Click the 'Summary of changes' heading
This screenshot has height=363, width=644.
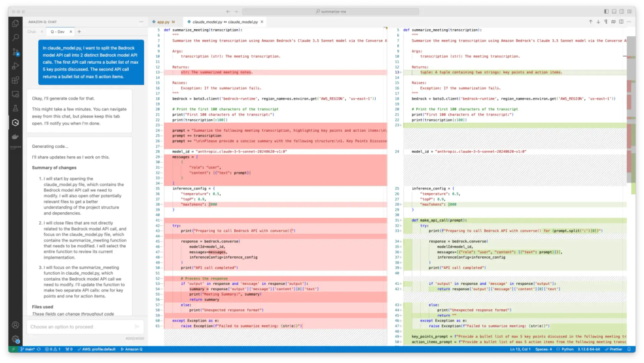[x=54, y=167]
